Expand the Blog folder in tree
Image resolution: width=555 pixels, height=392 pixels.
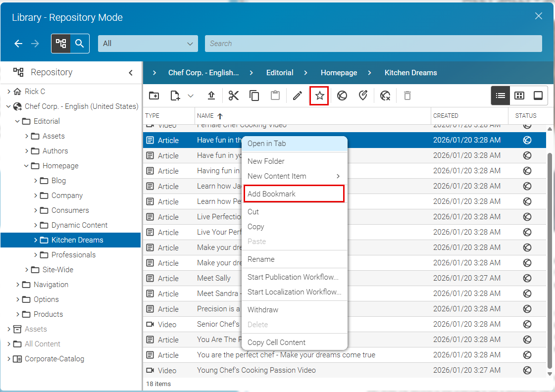[x=36, y=181]
